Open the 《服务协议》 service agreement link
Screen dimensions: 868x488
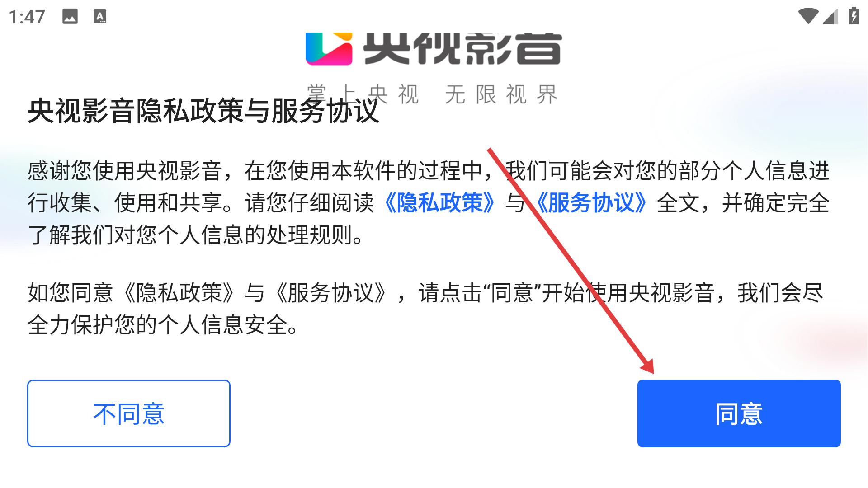pyautogui.click(x=591, y=203)
